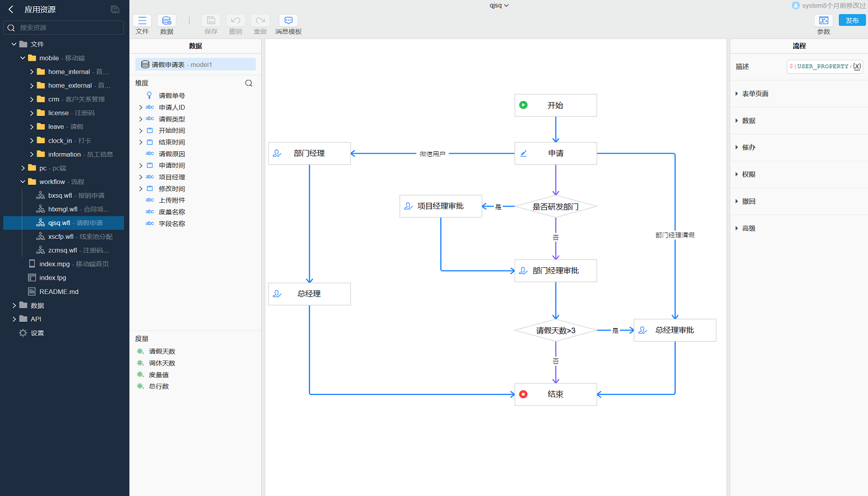
Task: Open 设置 settings in sidebar
Action: [37, 333]
